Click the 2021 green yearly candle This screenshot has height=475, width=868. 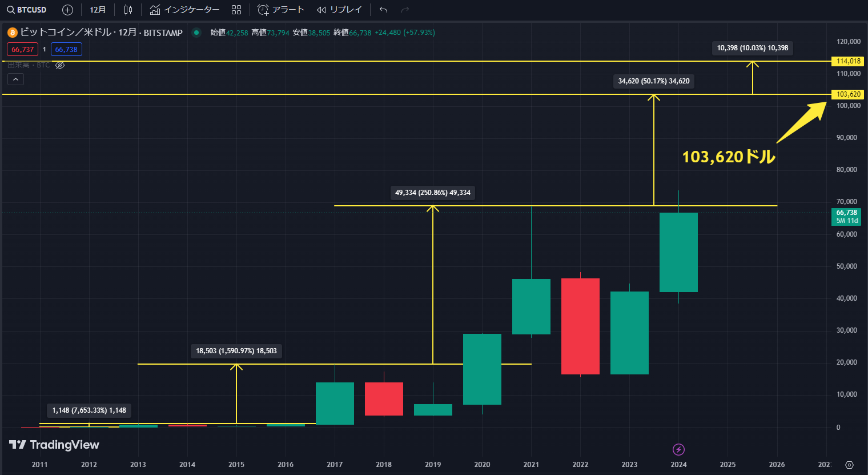pyautogui.click(x=531, y=306)
